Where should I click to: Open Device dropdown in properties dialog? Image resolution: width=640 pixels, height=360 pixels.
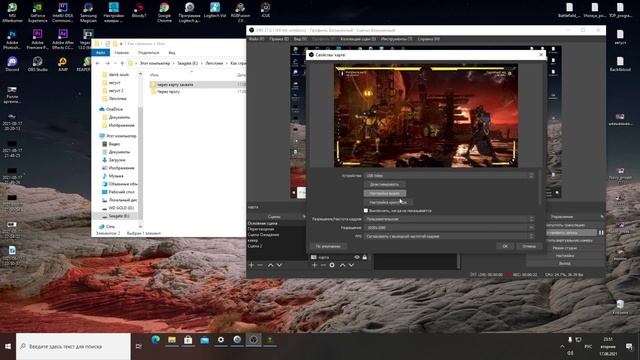(449, 176)
